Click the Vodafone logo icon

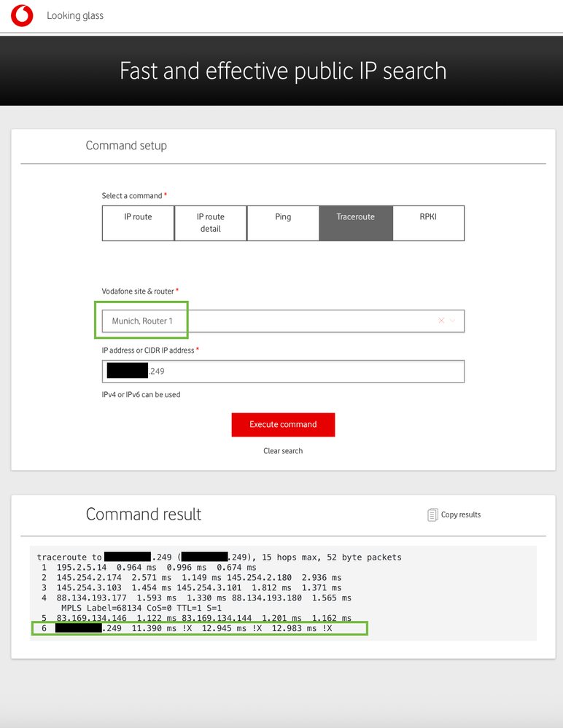tap(22, 15)
